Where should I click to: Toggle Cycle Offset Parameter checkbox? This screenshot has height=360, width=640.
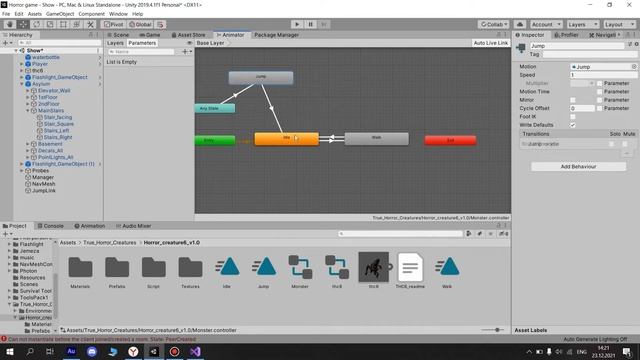pyautogui.click(x=600, y=108)
